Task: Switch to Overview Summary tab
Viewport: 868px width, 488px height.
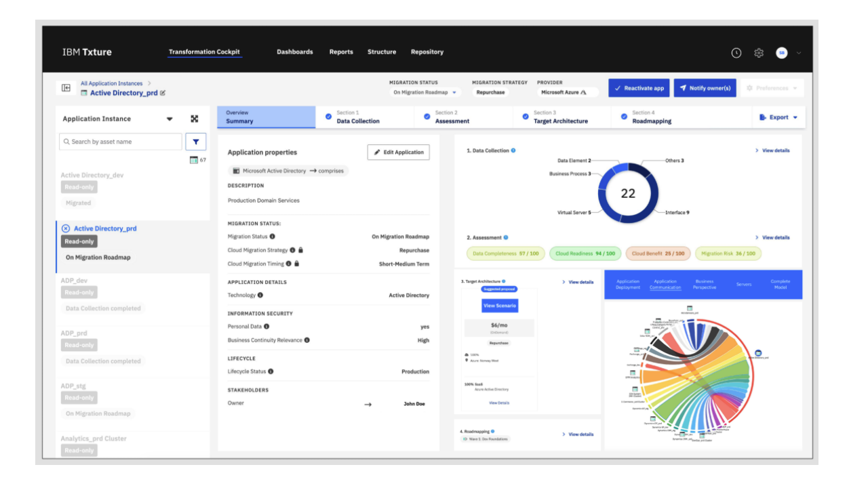Action: (x=267, y=117)
